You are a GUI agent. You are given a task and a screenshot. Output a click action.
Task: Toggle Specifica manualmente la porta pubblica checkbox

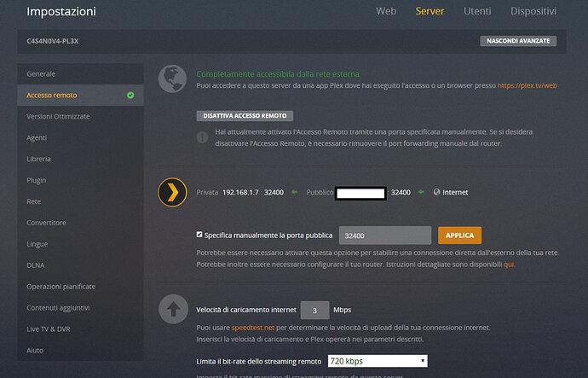tap(199, 235)
